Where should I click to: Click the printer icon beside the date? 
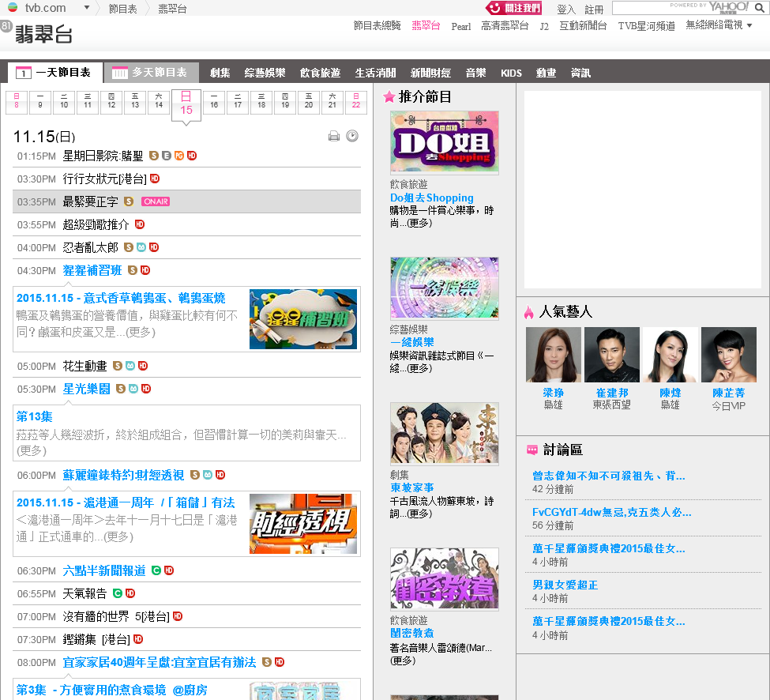pos(334,136)
